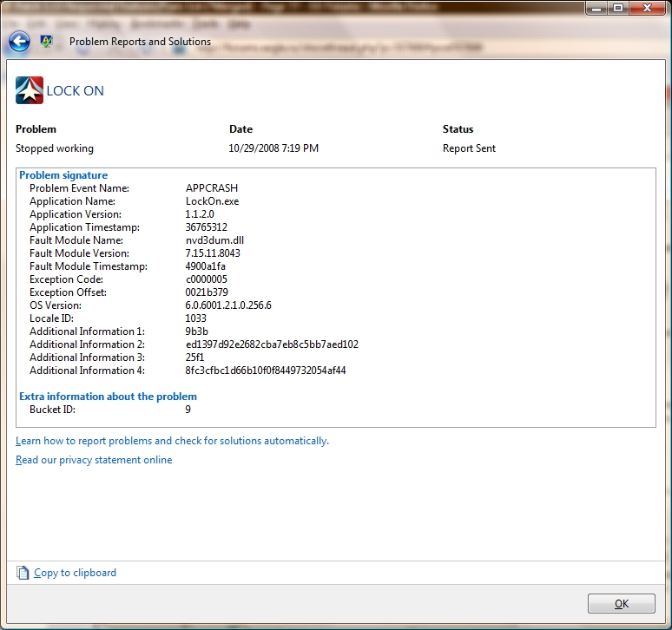This screenshot has width=672, height=630.
Task: Click the Stopped working problem text
Action: pos(55,148)
